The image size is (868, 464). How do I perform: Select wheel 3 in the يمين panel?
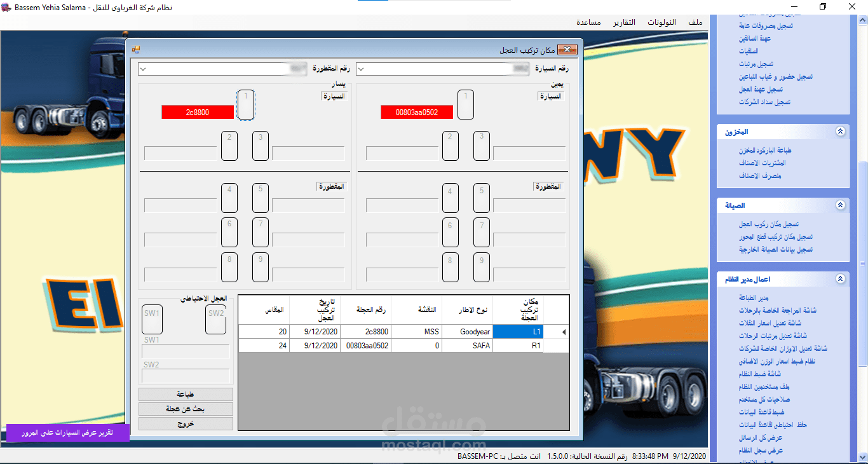pyautogui.click(x=482, y=146)
